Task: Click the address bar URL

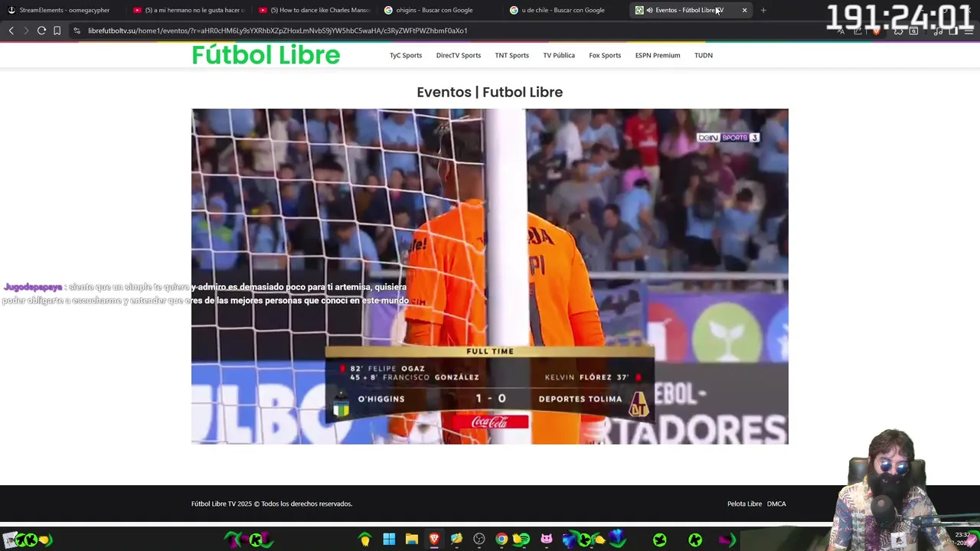Action: tap(277, 31)
